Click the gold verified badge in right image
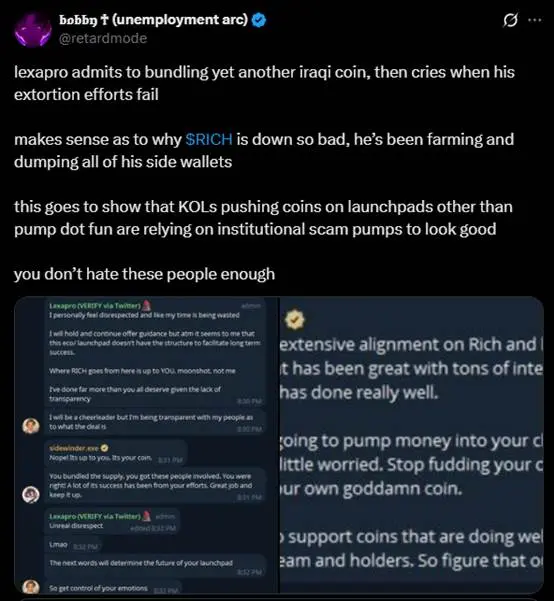 point(294,320)
